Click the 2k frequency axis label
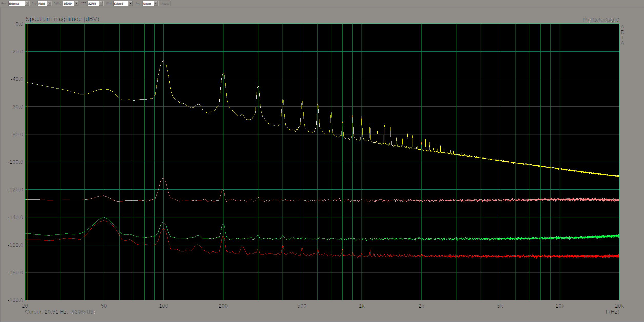 pyautogui.click(x=421, y=306)
